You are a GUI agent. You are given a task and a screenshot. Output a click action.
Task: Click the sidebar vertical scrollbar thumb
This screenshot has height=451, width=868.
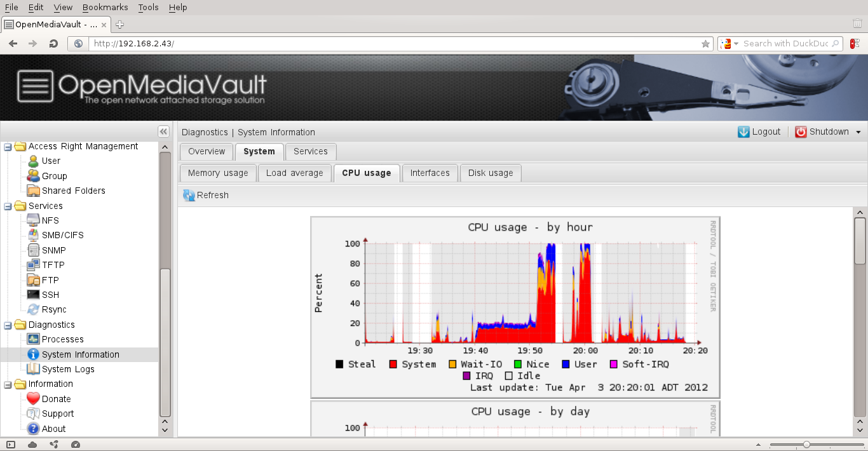(x=165, y=342)
